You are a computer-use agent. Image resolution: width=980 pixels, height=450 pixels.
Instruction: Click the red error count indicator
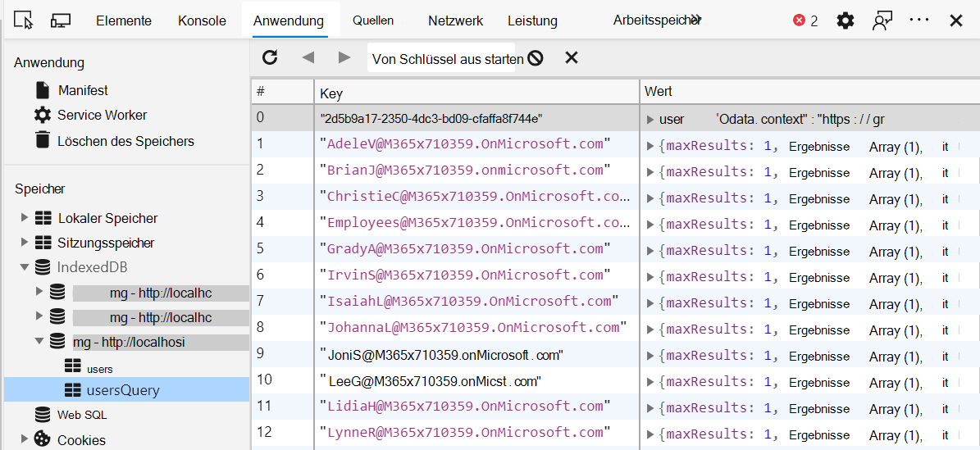pos(805,20)
